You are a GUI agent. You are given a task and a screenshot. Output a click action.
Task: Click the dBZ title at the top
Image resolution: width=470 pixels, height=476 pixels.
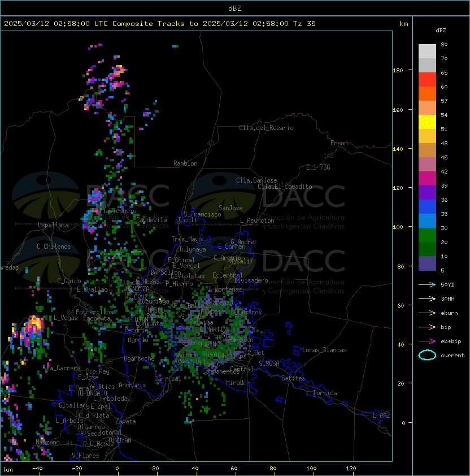pos(235,8)
